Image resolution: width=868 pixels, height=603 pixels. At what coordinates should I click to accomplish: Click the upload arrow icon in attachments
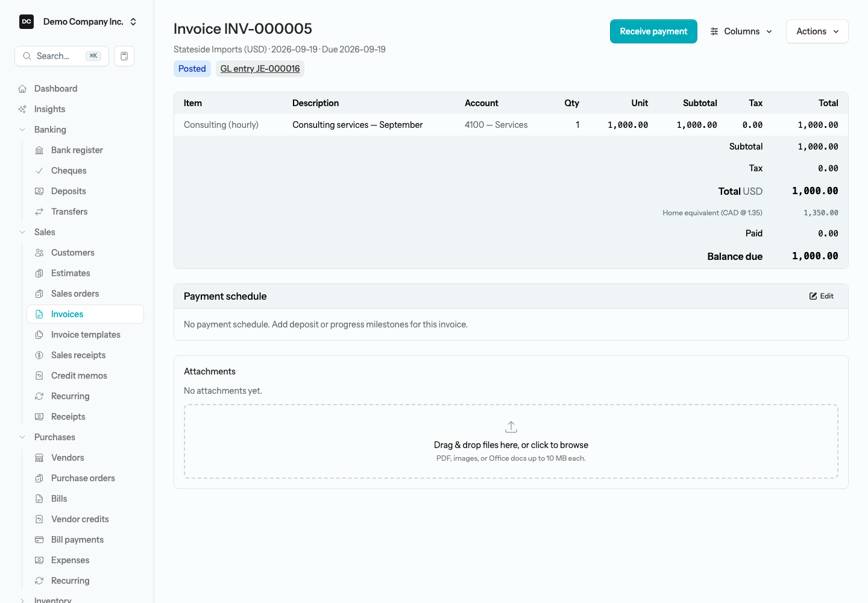pyautogui.click(x=511, y=427)
